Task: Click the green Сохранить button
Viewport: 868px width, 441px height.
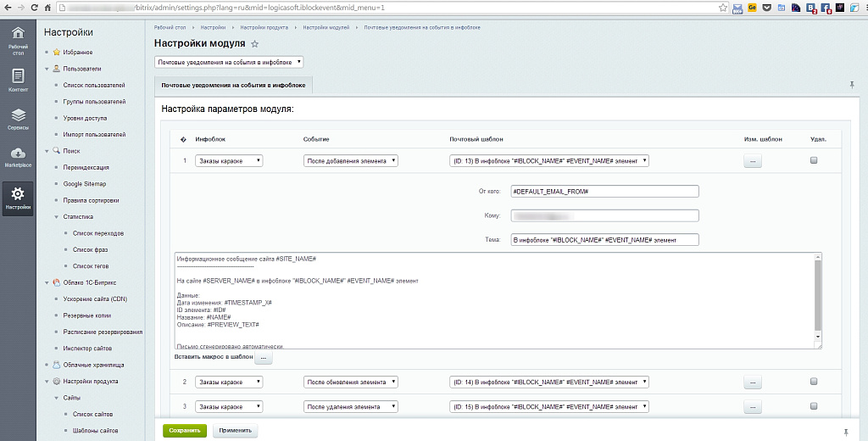Action: tap(184, 430)
